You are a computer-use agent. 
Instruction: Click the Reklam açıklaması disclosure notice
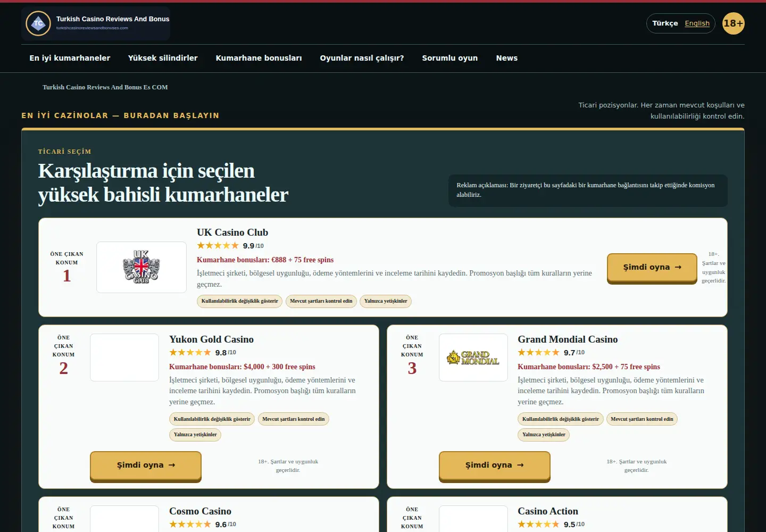(x=588, y=190)
